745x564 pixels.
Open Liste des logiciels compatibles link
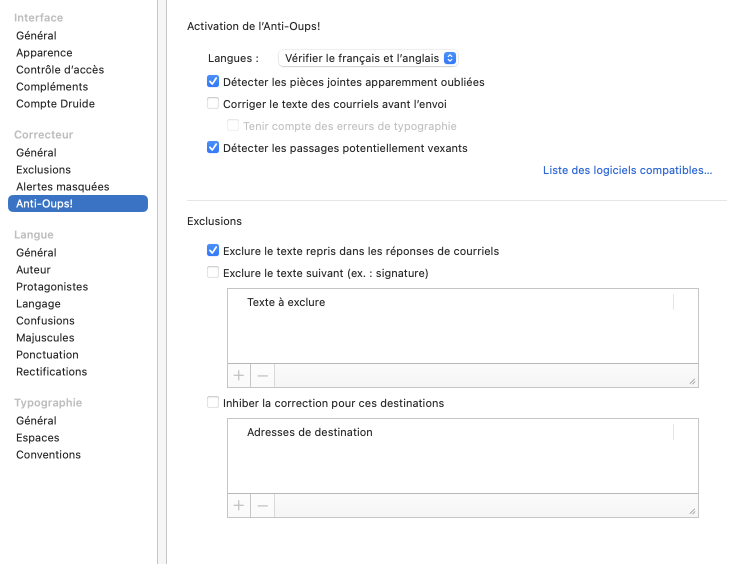pyautogui.click(x=627, y=170)
